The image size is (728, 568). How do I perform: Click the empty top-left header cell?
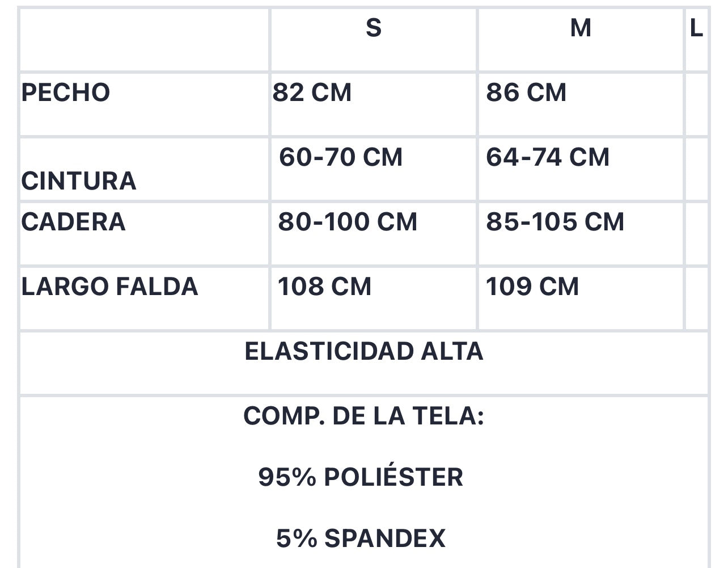(145, 40)
